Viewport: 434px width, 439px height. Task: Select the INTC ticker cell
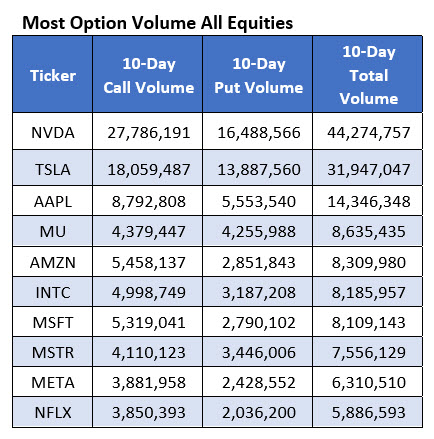(x=53, y=292)
